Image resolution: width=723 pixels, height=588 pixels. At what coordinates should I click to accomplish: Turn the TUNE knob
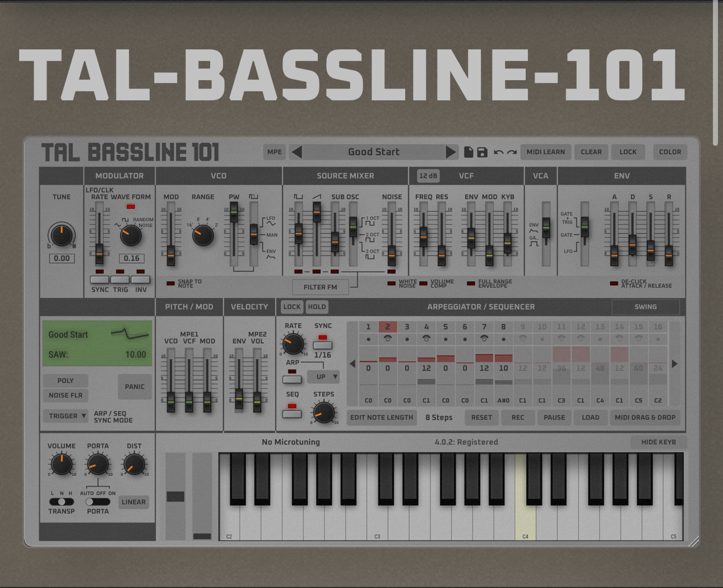click(x=62, y=235)
